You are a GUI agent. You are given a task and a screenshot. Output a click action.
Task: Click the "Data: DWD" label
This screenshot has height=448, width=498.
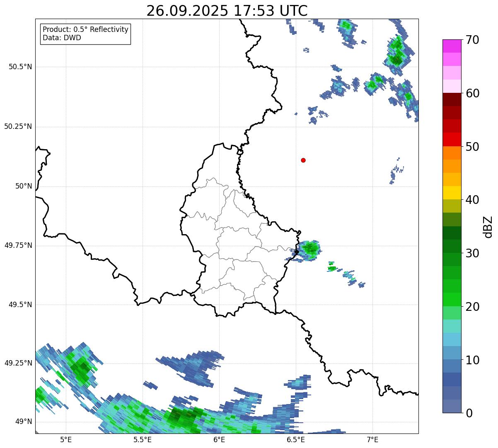[62, 38]
